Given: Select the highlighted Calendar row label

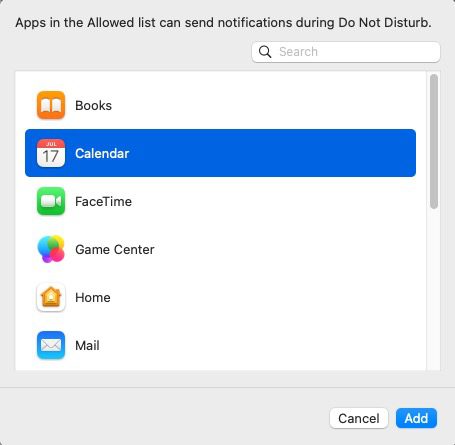Looking at the screenshot, I should click(x=102, y=153).
